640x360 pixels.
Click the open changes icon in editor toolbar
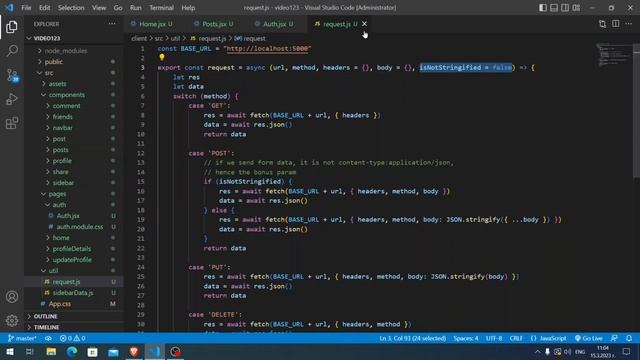click(x=602, y=24)
